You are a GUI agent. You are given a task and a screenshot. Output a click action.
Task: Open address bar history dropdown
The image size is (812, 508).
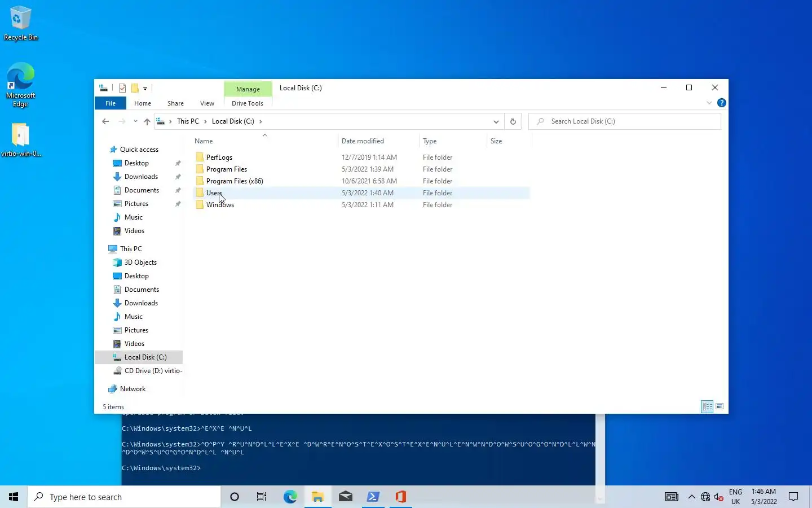point(496,121)
